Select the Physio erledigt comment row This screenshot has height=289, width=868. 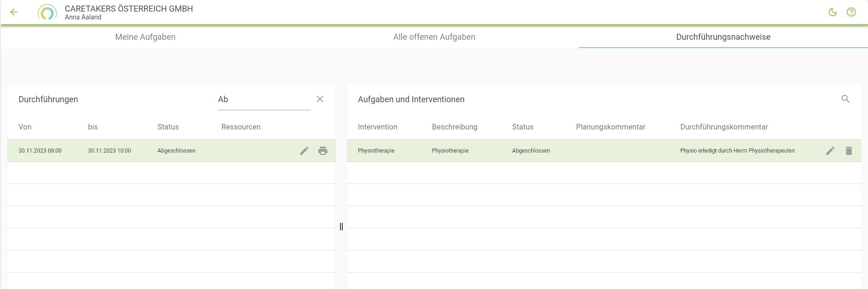click(737, 151)
